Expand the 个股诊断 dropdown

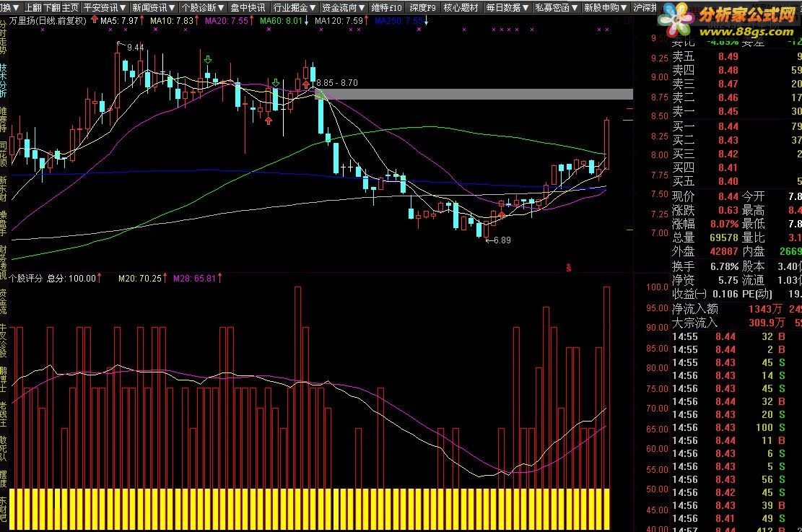coord(203,7)
